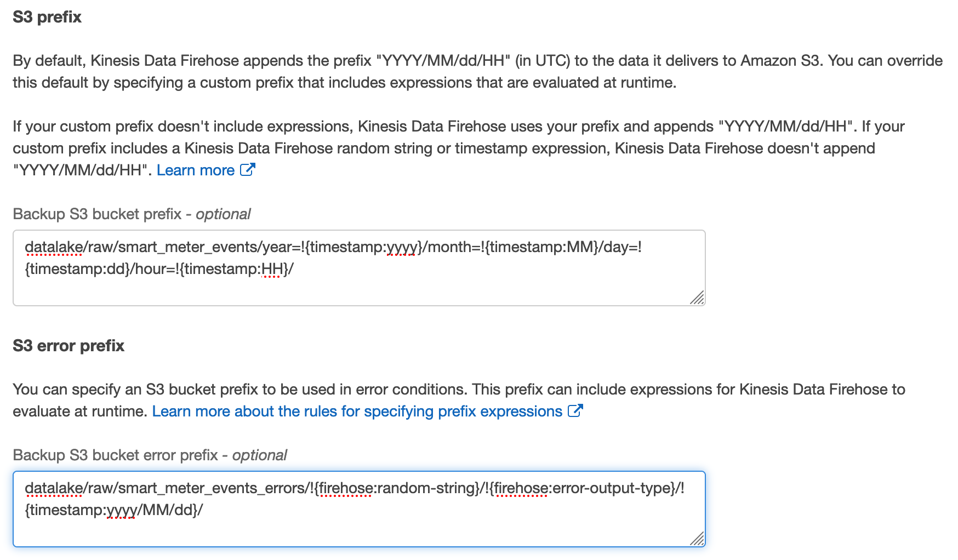
Task: Click the paragraph starting "By default, Kinesis"
Action: tap(478, 72)
